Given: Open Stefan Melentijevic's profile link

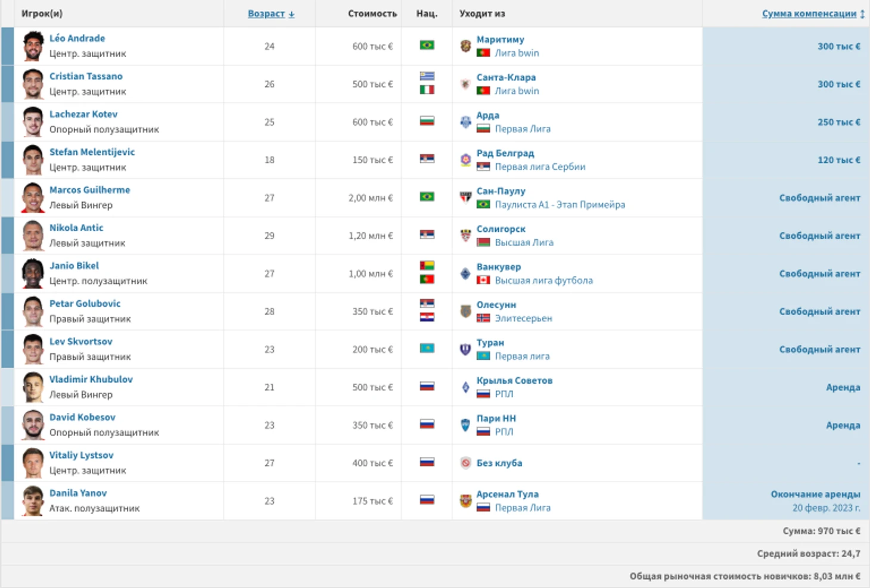Looking at the screenshot, I should click(92, 152).
